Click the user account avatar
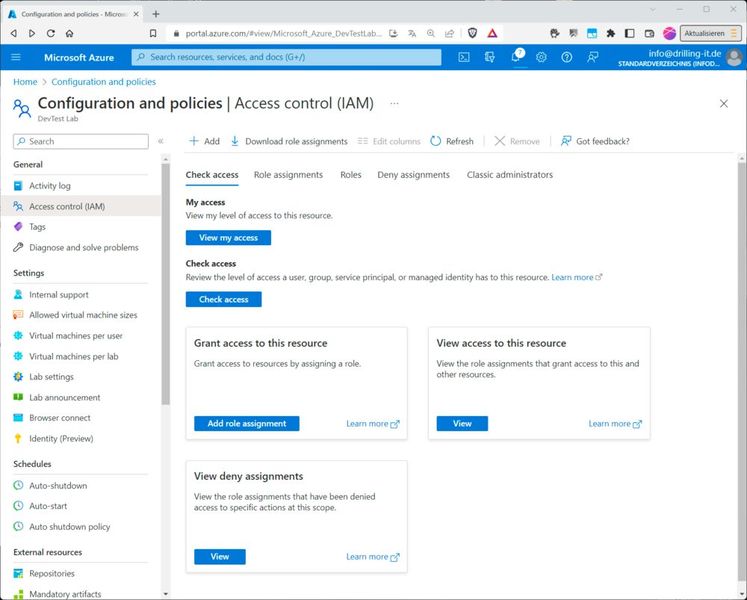747x600 pixels. [x=734, y=58]
